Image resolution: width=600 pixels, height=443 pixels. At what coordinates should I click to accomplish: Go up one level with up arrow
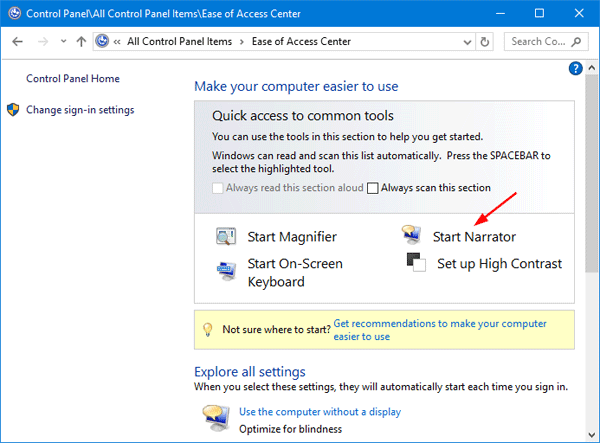[80, 42]
